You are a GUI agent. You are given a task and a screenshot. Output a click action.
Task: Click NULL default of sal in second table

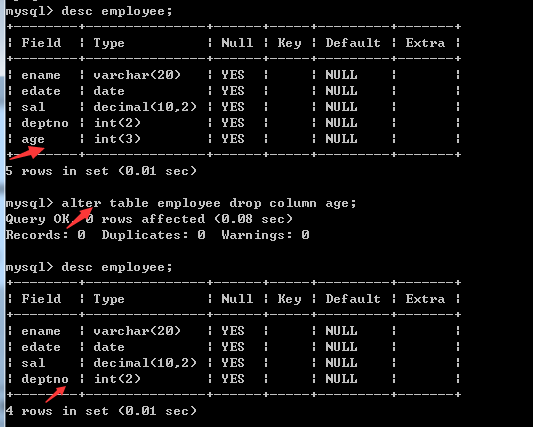341,363
